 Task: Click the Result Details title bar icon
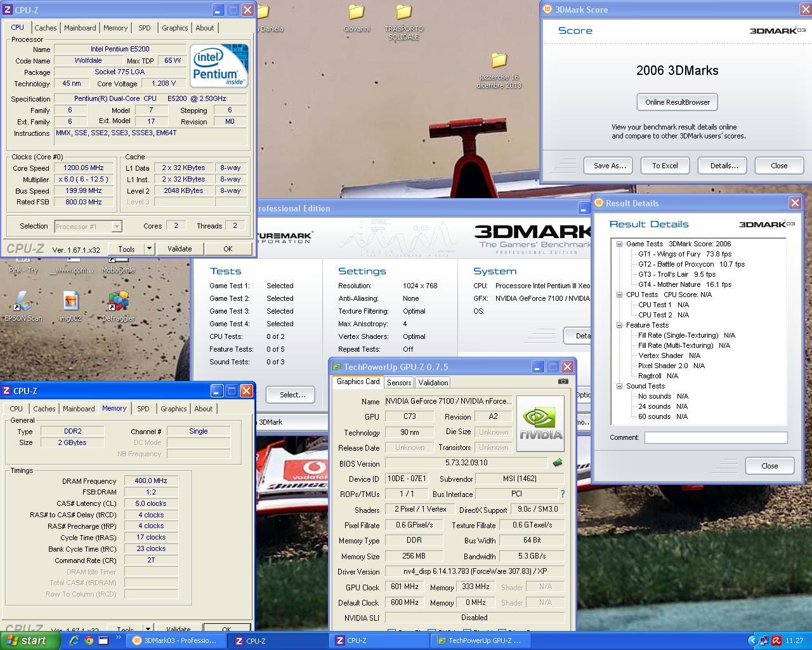[598, 202]
